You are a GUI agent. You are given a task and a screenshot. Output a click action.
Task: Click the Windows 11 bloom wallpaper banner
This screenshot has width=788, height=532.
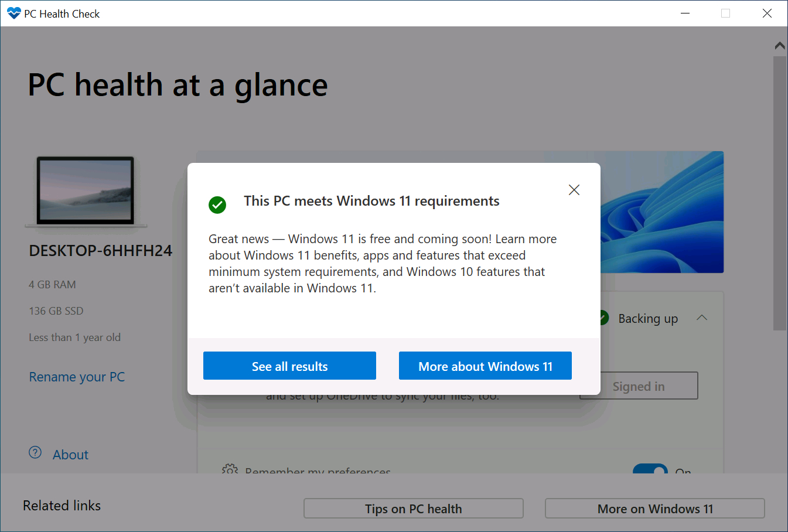tap(662, 212)
